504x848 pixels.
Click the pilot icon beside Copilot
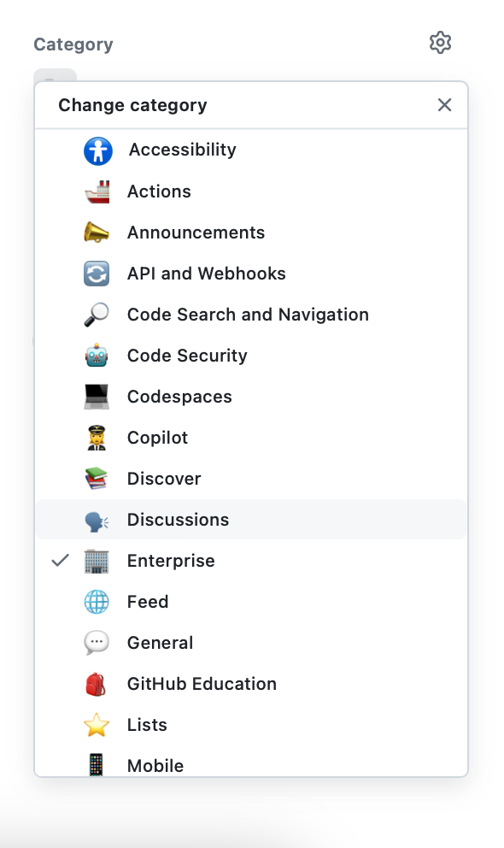tap(97, 437)
